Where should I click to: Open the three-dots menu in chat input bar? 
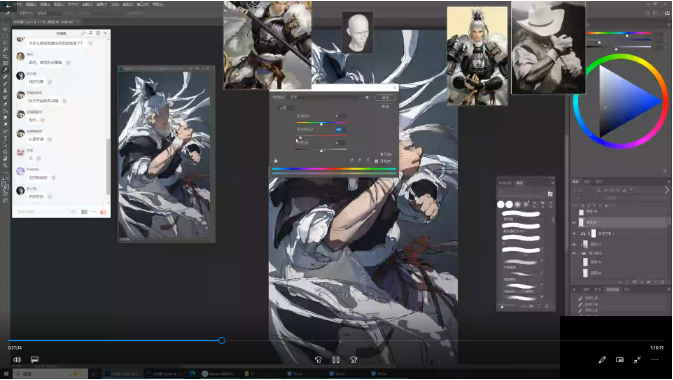[x=93, y=212]
